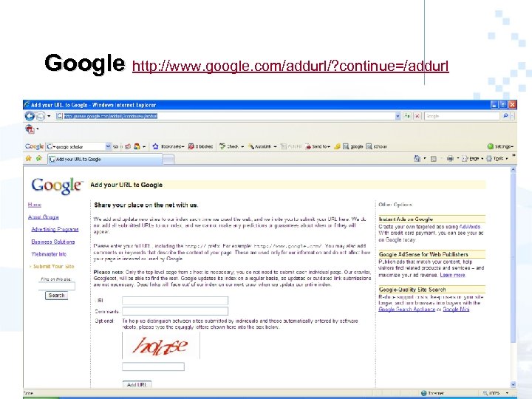Click the IE Back navigation button
532x399 pixels.
pyautogui.click(x=30, y=116)
